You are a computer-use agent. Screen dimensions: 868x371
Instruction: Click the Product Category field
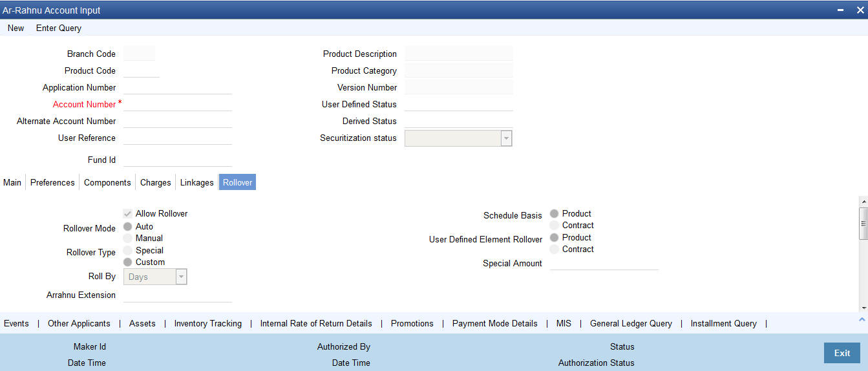[x=459, y=70]
